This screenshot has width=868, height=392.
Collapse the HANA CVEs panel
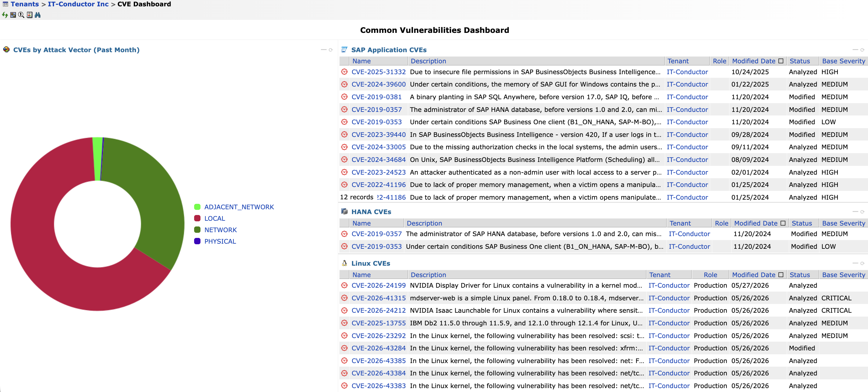(x=855, y=212)
